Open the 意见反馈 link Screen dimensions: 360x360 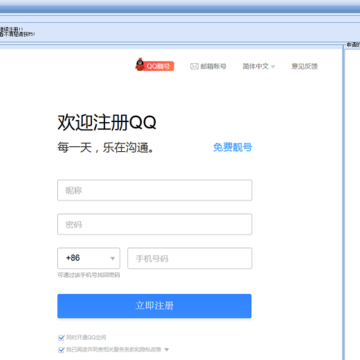304,66
